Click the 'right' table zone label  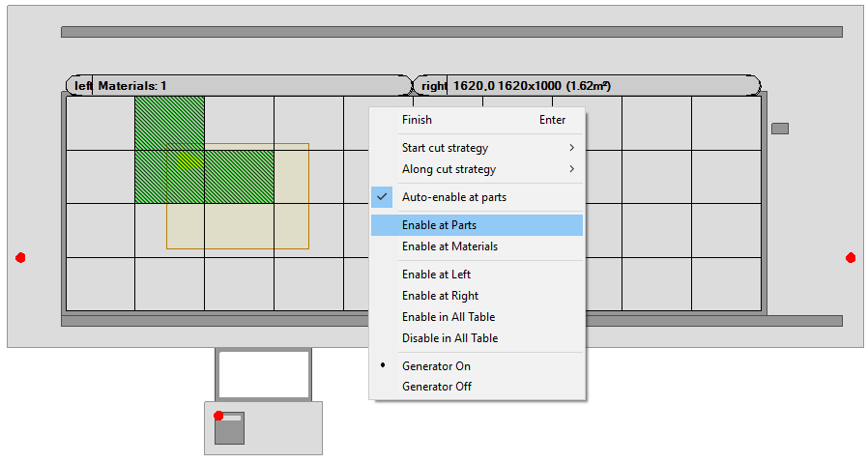[x=434, y=86]
